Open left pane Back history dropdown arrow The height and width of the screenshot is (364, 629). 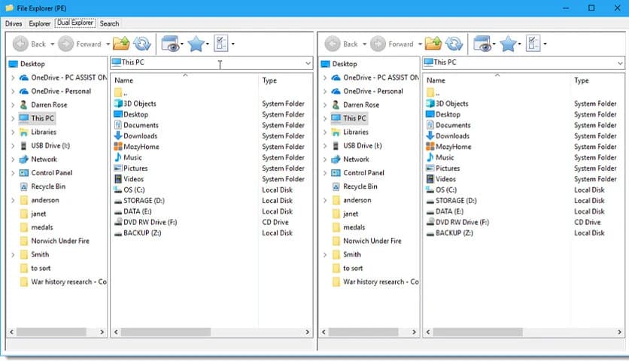[x=52, y=44]
